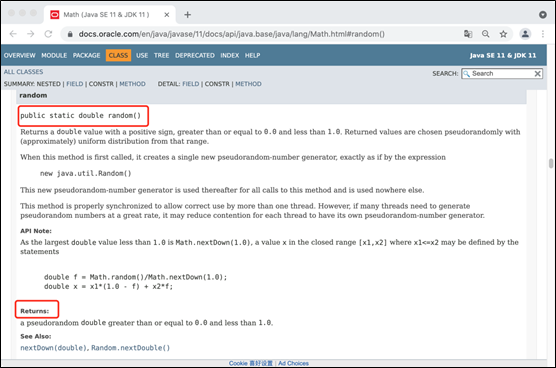This screenshot has height=368, width=556.
Task: Go forward with the browser forward arrow
Action: pyautogui.click(x=31, y=34)
